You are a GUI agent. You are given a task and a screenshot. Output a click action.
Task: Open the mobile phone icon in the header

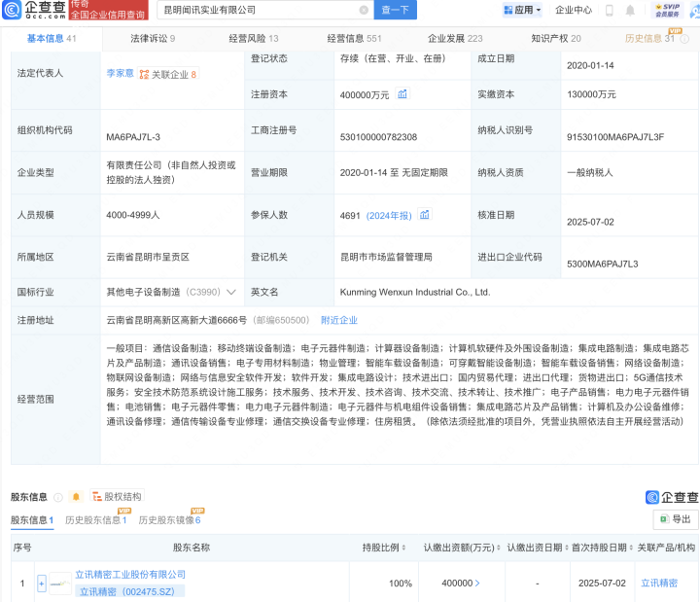click(x=609, y=10)
